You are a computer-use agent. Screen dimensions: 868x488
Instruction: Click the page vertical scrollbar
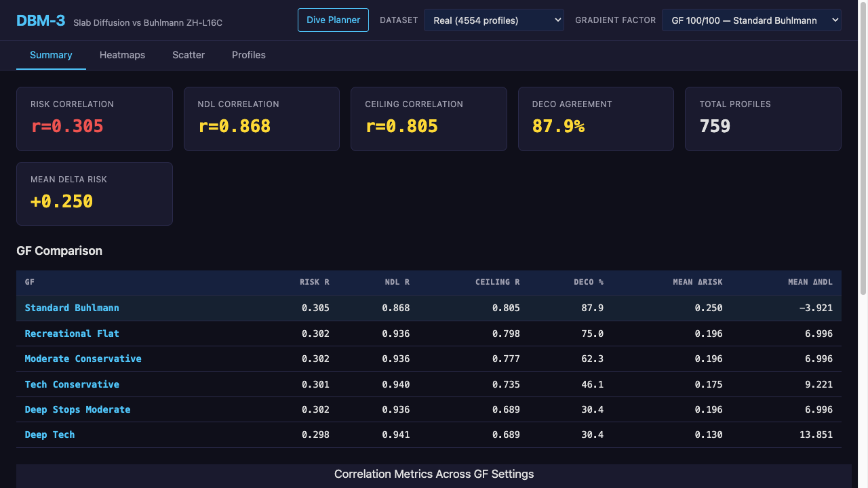[863, 149]
